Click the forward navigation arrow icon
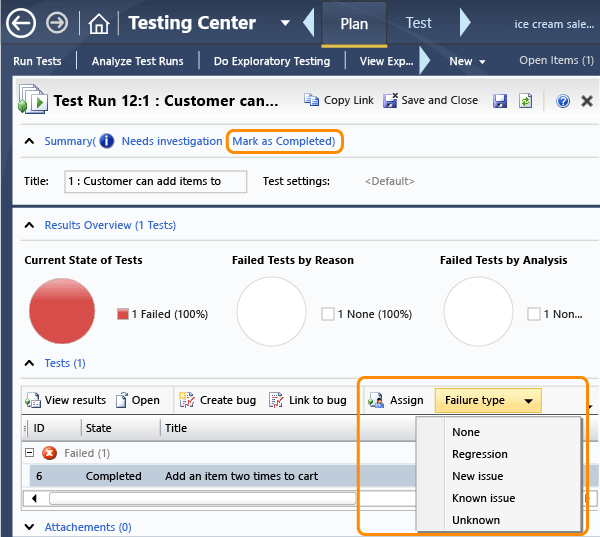Image resolution: width=600 pixels, height=537 pixels. 58,23
